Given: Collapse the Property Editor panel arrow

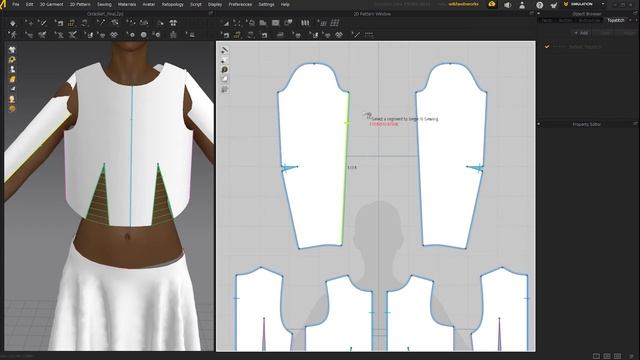Looking at the screenshot, I should [x=539, y=124].
